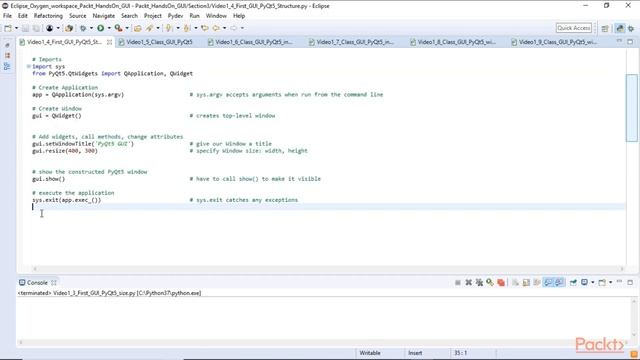Open the Debug dropdown arrow

click(91, 28)
